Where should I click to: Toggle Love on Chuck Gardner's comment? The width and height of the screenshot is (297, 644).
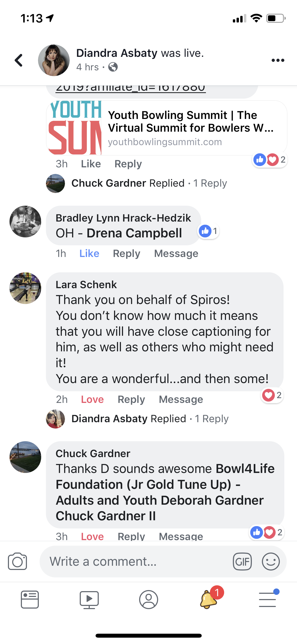coord(92,536)
